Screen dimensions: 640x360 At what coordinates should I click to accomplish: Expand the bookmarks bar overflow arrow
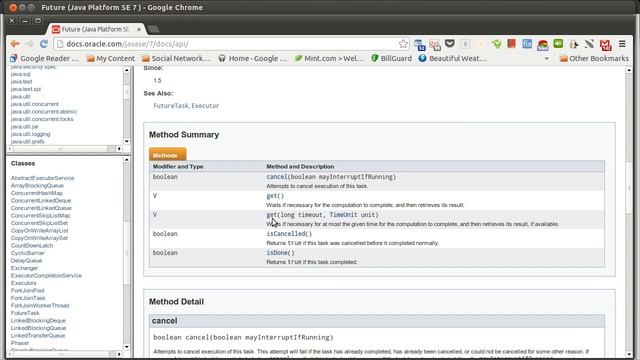[547, 59]
